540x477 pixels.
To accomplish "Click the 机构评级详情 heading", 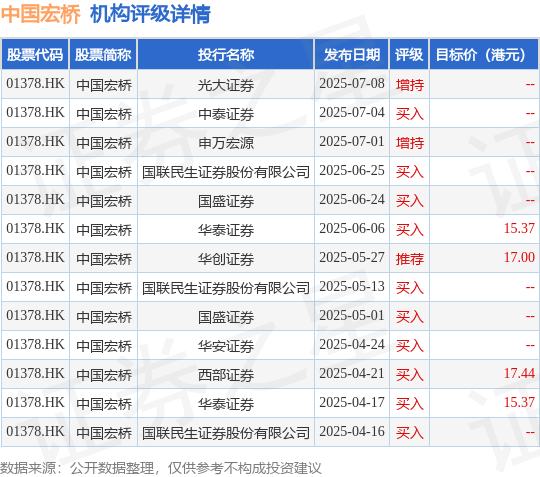I will pyautogui.click(x=150, y=14).
